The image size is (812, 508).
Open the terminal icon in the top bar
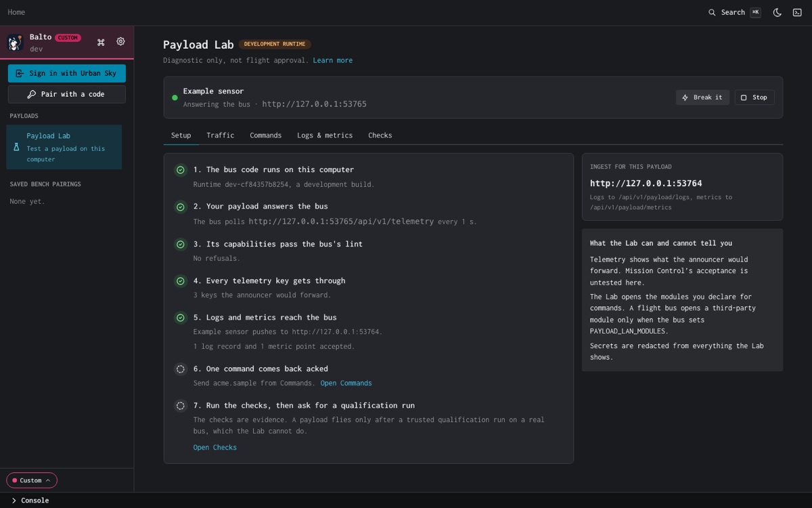[797, 12]
